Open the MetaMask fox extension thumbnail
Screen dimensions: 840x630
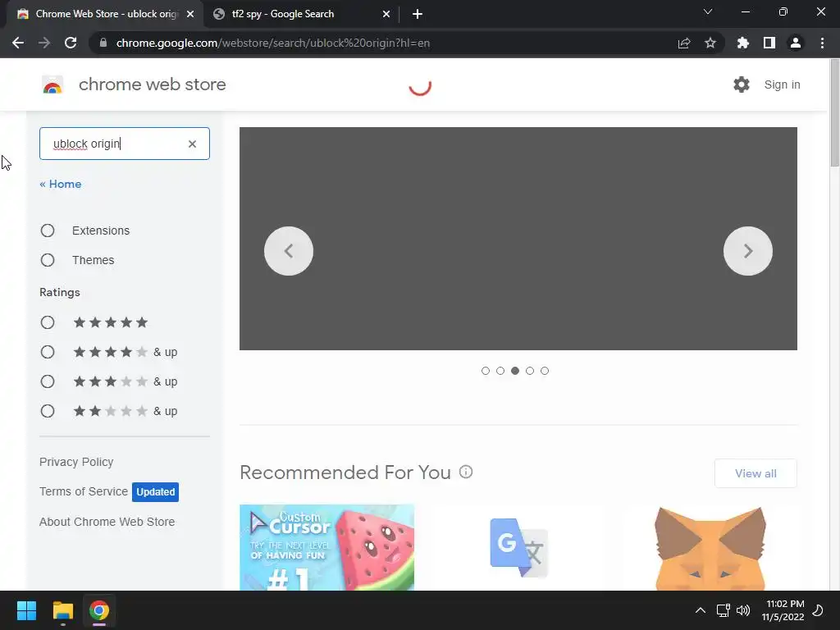(x=710, y=547)
